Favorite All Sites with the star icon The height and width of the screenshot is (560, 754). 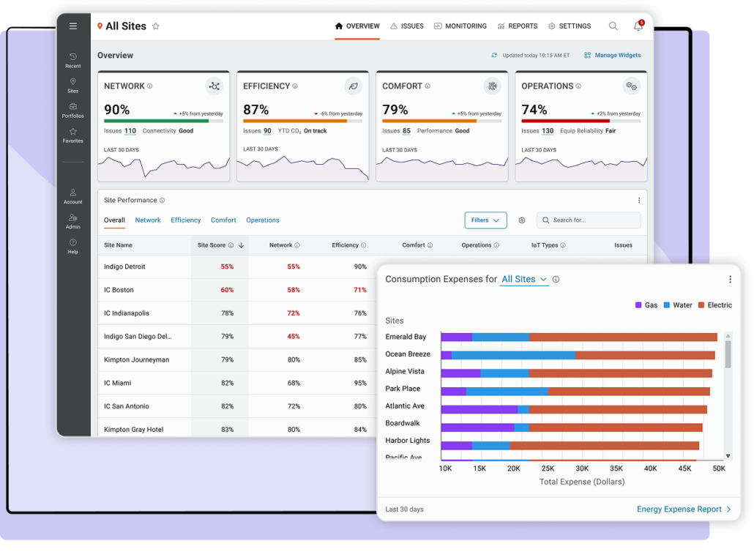[156, 26]
